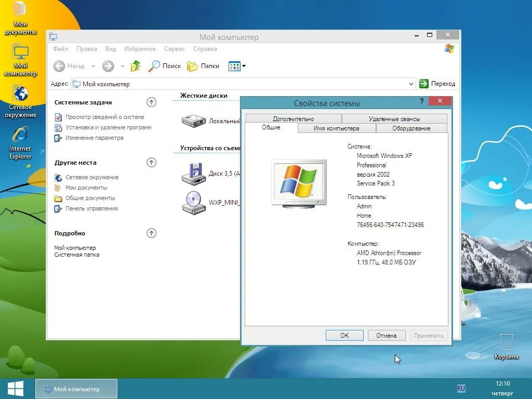Open the Правка menu
Screen dimensions: 532x399
coord(87,49)
